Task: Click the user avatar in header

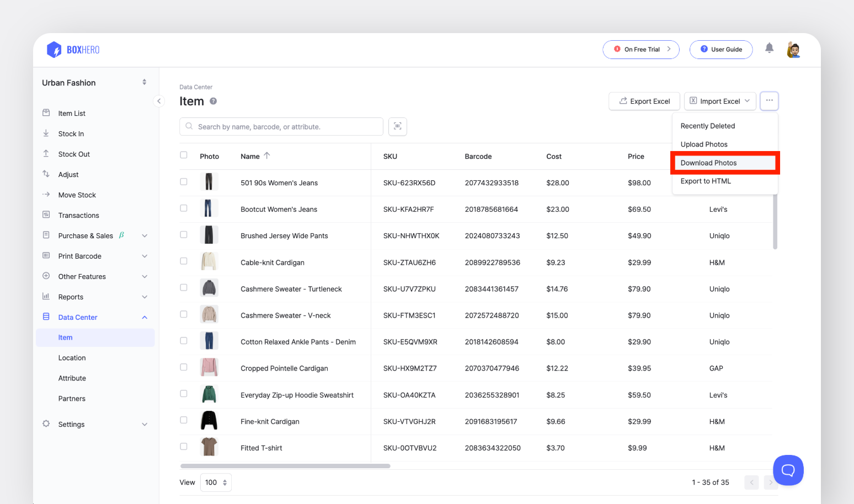Action: point(793,50)
